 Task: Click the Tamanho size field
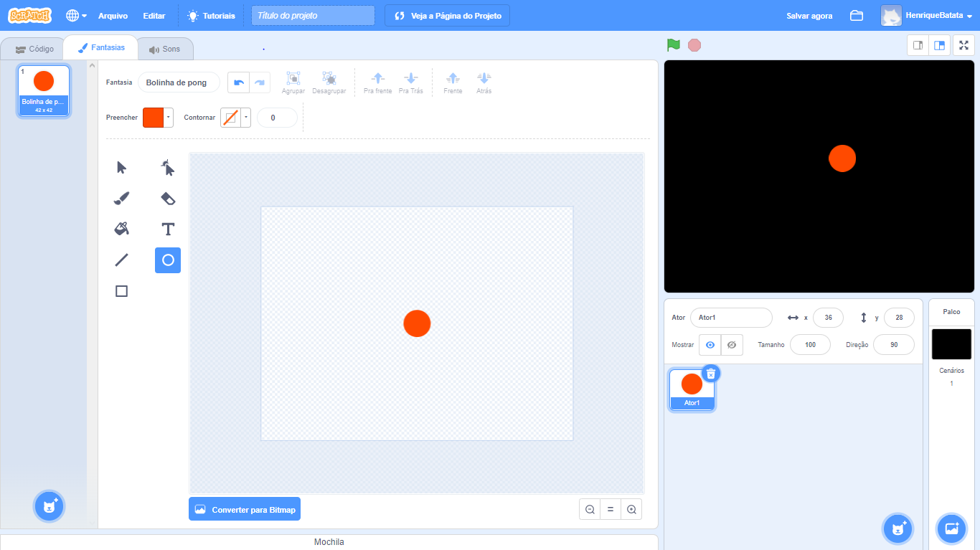pos(810,345)
